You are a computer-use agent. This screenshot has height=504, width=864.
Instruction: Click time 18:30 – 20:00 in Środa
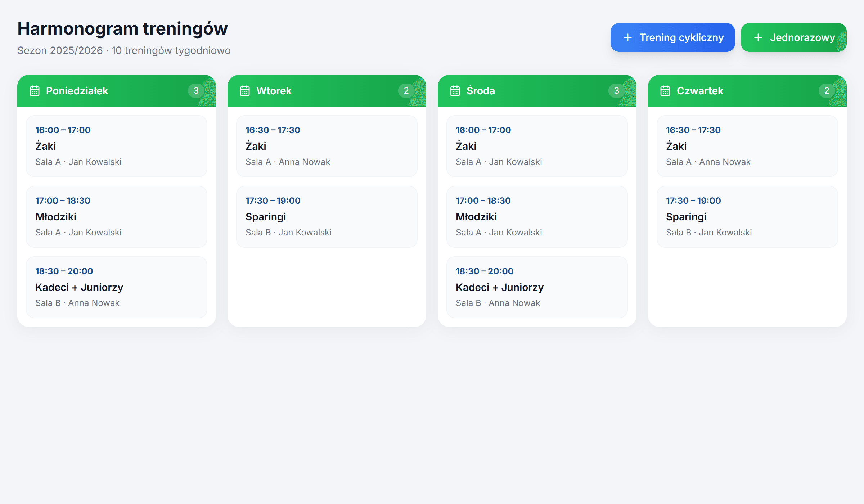[x=485, y=271]
